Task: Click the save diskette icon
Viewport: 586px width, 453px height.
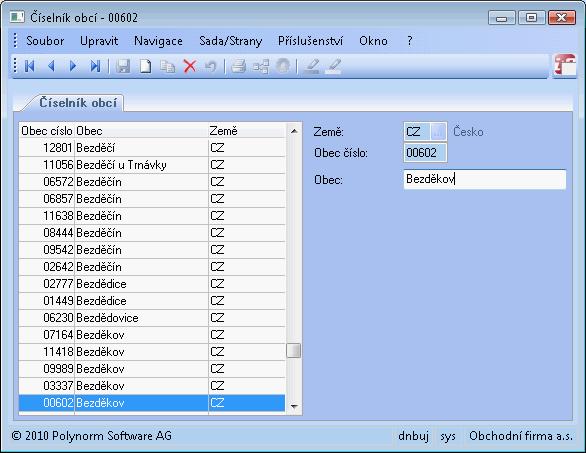Action: 123,66
